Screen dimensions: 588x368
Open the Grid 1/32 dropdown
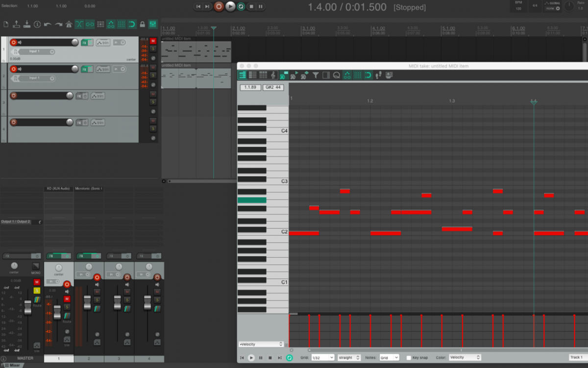point(322,358)
